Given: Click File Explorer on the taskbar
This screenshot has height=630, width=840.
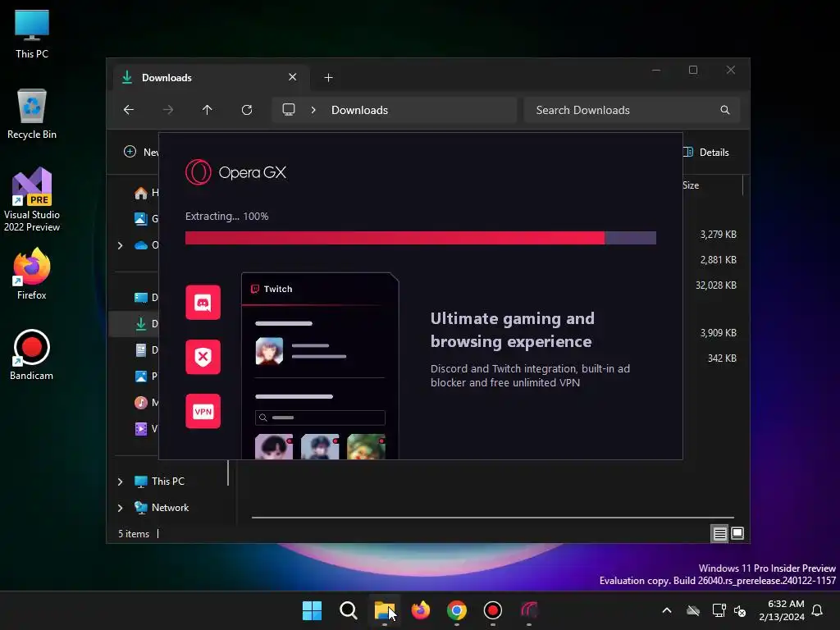Looking at the screenshot, I should [384, 610].
